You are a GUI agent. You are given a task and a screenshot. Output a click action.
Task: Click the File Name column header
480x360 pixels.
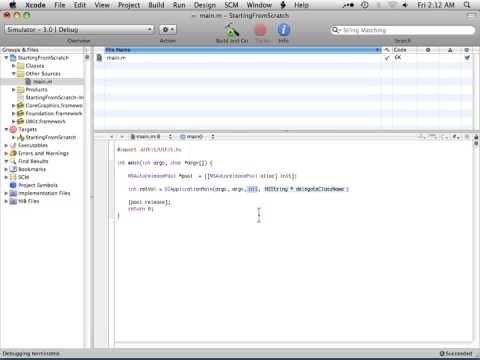(x=243, y=50)
